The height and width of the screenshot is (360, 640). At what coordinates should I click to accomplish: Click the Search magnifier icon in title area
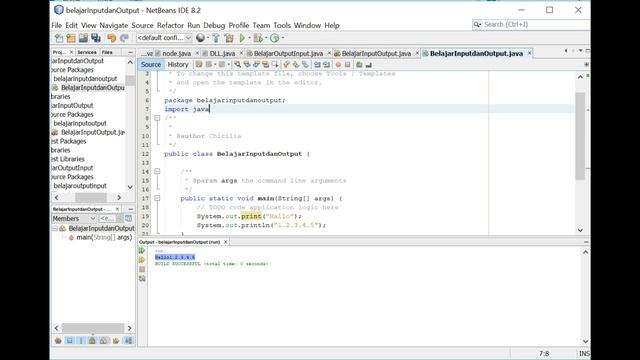[477, 24]
